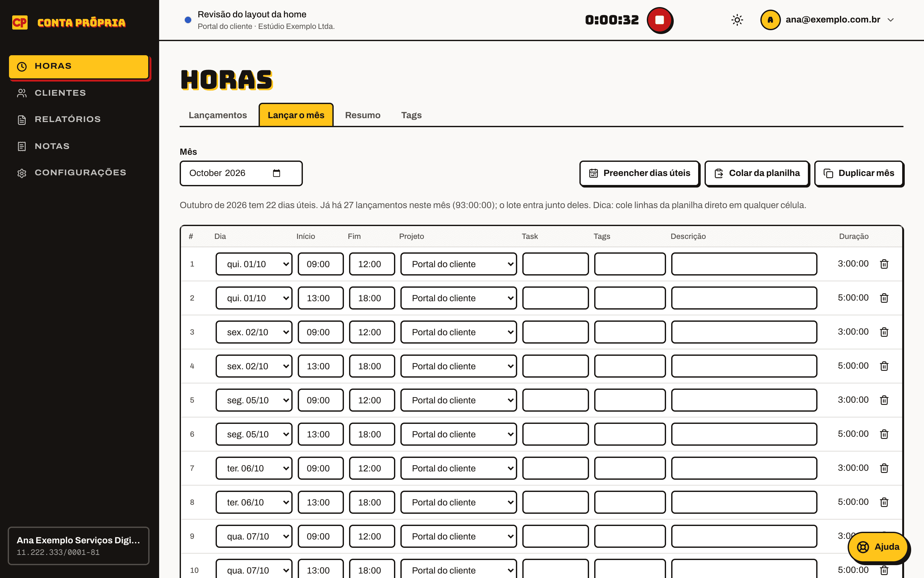Delete row 6 with the trash icon
924x578 pixels.
[x=884, y=434]
